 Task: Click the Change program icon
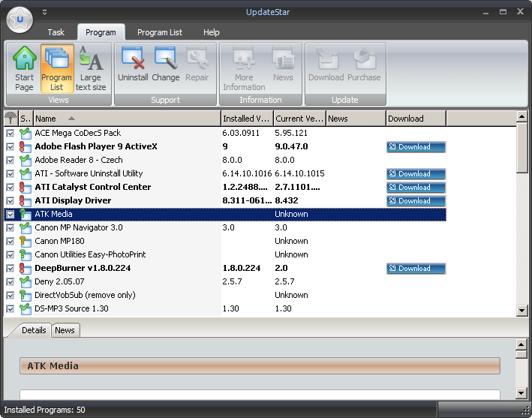[x=165, y=60]
